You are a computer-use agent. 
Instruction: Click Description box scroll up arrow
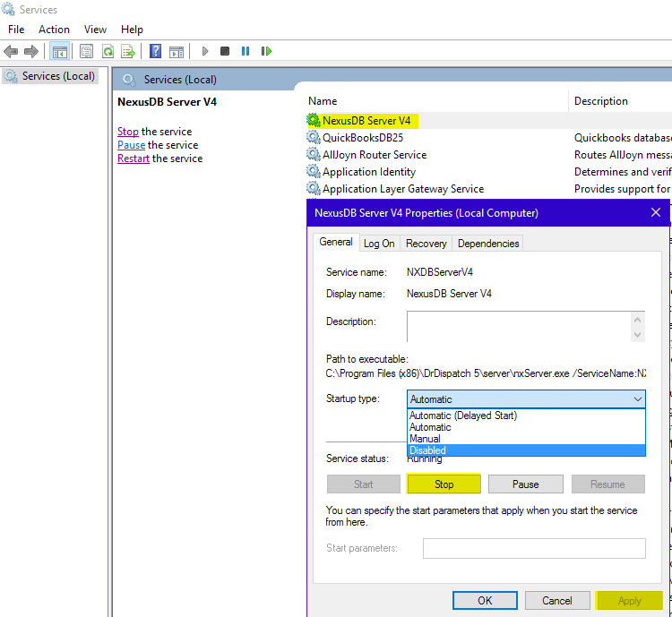(x=638, y=320)
